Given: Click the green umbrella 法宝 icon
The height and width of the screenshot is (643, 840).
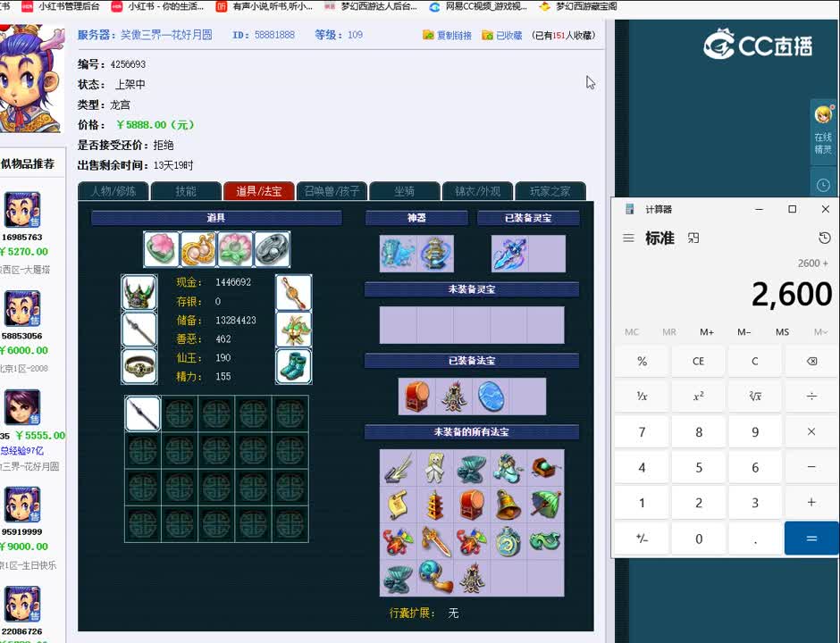Looking at the screenshot, I should click(545, 505).
